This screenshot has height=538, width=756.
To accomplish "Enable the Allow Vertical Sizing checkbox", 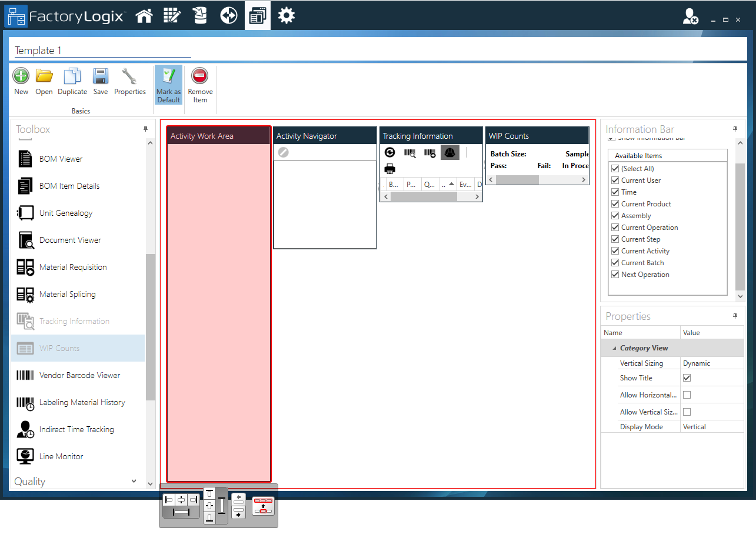I will (687, 412).
